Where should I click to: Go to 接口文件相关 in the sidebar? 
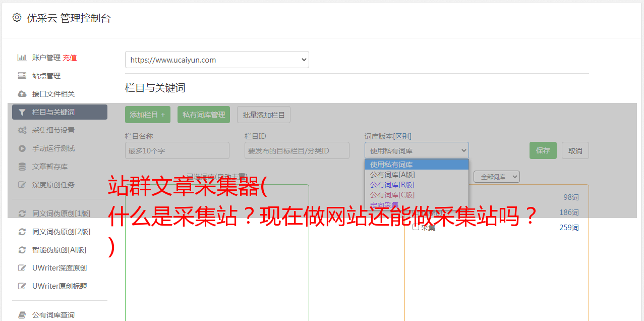click(x=53, y=94)
